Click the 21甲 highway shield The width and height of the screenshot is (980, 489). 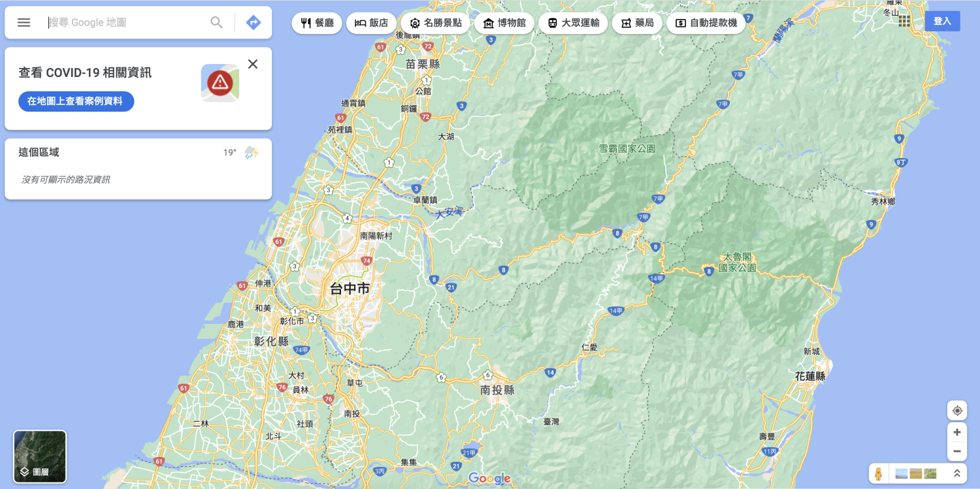pos(468,452)
